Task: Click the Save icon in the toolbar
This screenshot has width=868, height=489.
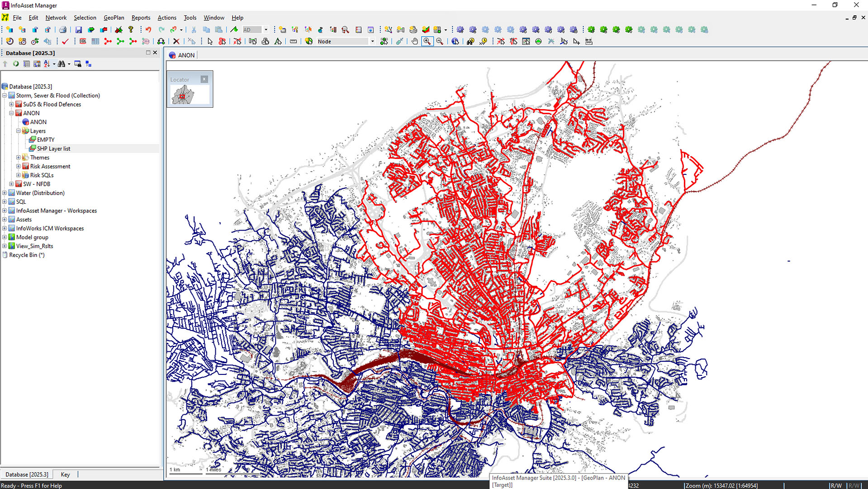Action: pos(79,30)
